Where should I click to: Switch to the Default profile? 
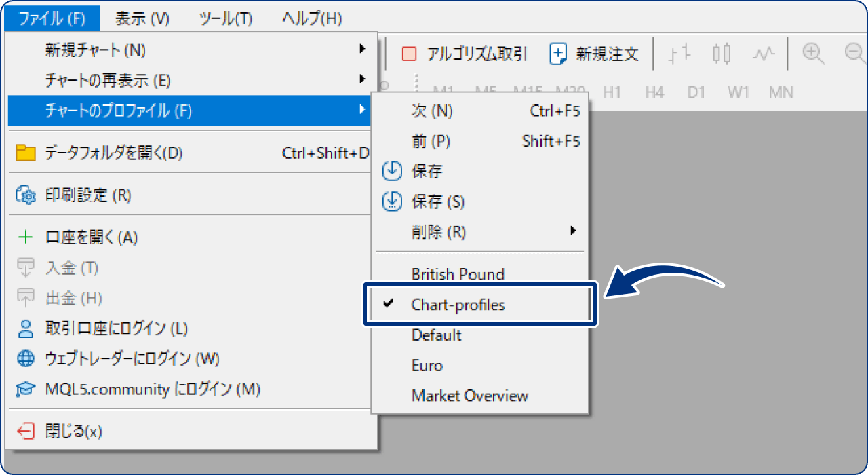click(481, 335)
